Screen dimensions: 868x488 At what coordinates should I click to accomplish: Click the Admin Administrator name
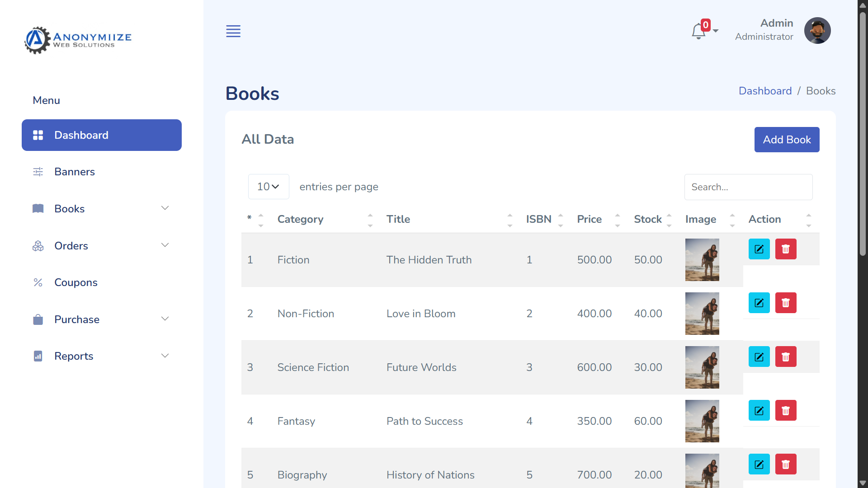tap(764, 30)
